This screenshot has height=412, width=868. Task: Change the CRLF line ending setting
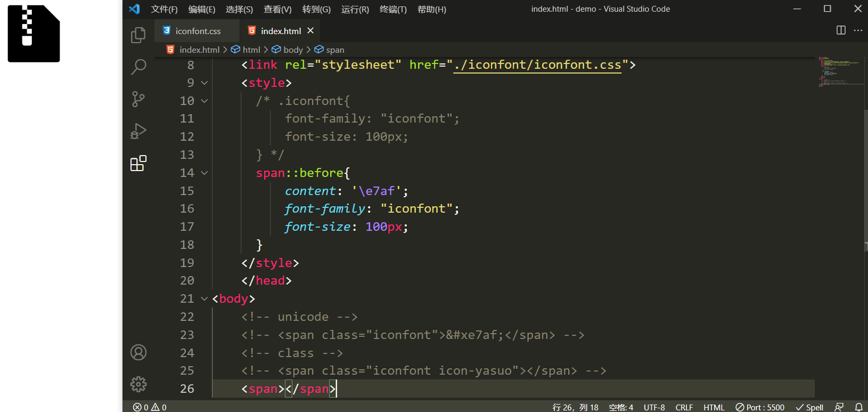[x=684, y=407]
